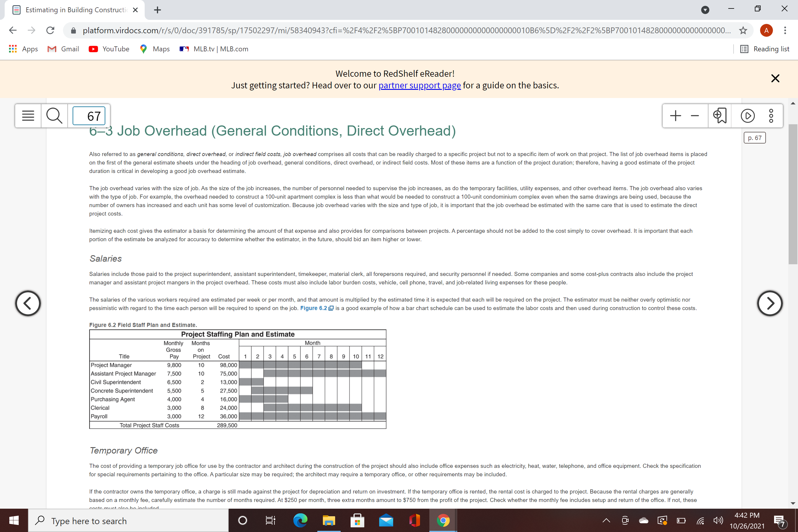Viewport: 798px width, 532px height.
Task: Go to the previous page arrow
Action: (28, 303)
